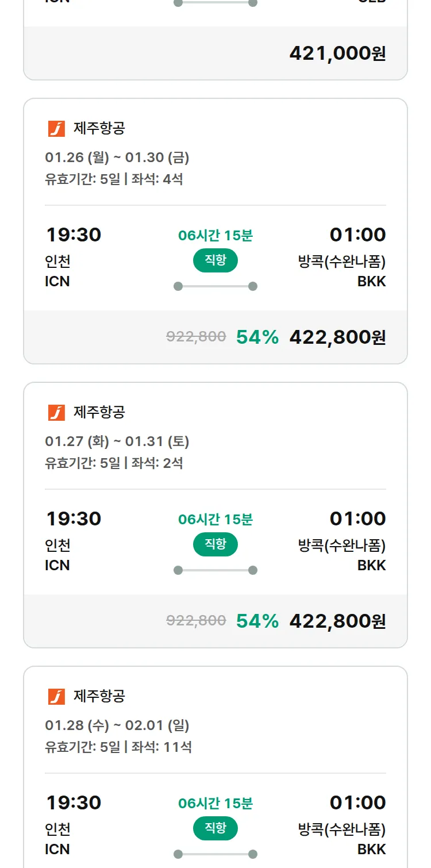Screen dimensions: 431x868
Task: Open the 01.26 (월) ~ 01.30 (금) flight
Action: coord(117,157)
